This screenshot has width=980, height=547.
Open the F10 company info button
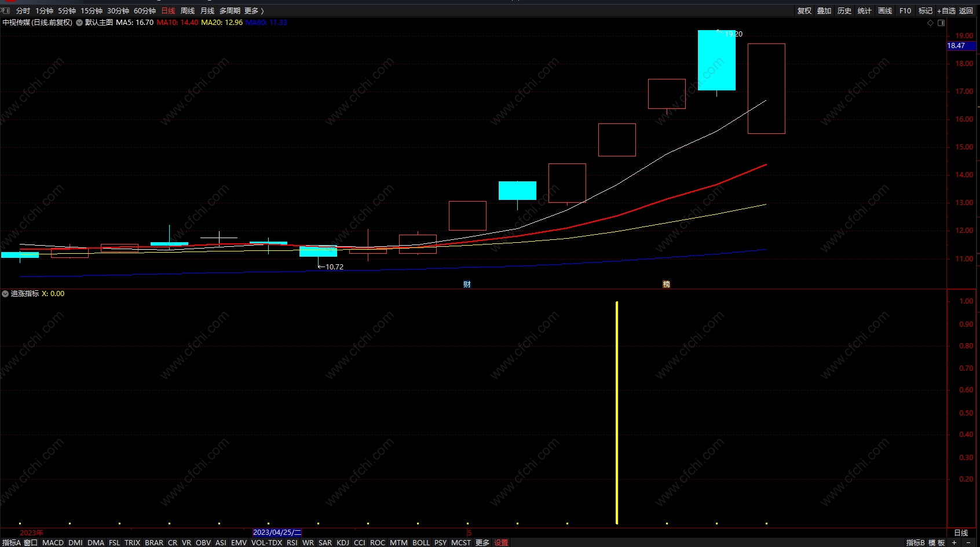click(905, 11)
